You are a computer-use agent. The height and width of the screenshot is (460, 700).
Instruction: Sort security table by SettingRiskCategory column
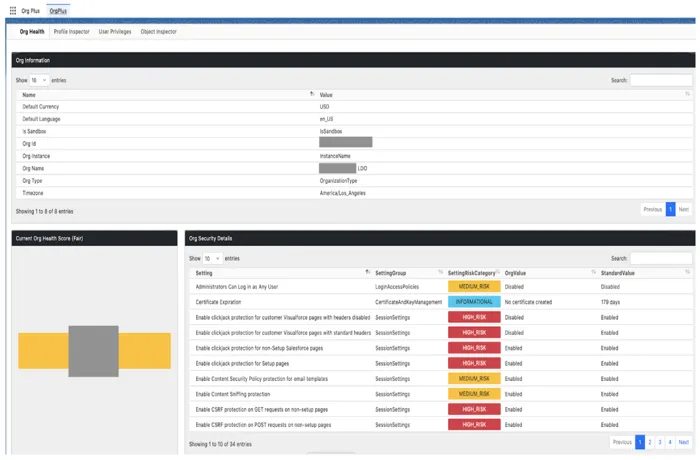coord(474,273)
